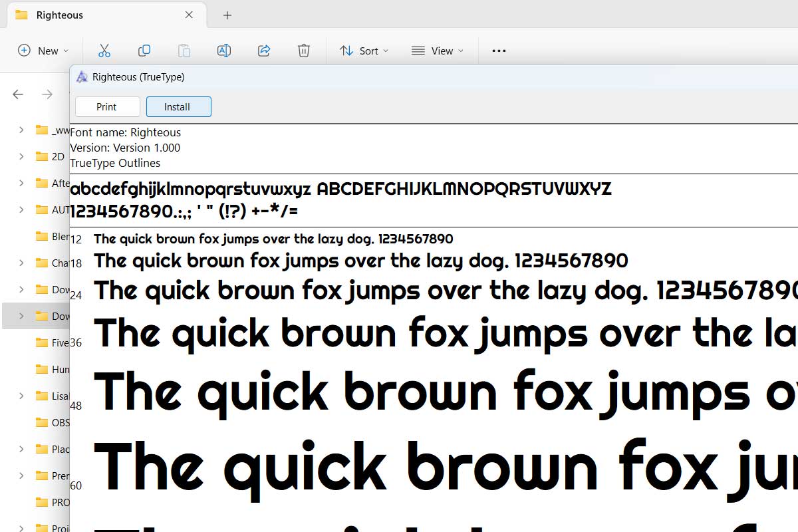Image resolution: width=798 pixels, height=532 pixels.
Task: Click the Paste icon in the toolbar
Action: point(184,50)
